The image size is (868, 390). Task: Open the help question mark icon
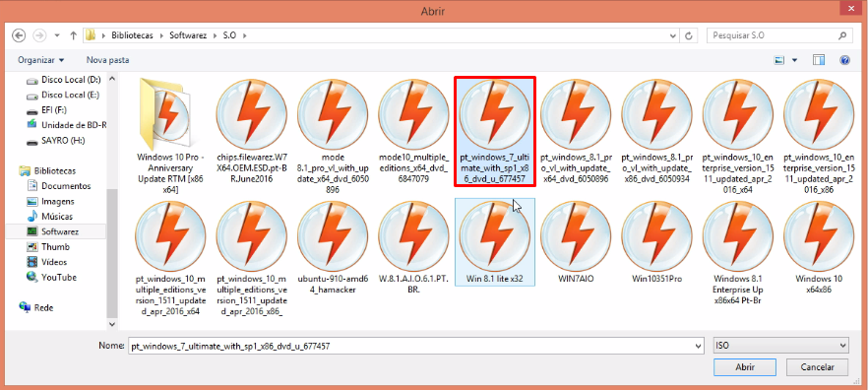click(844, 60)
